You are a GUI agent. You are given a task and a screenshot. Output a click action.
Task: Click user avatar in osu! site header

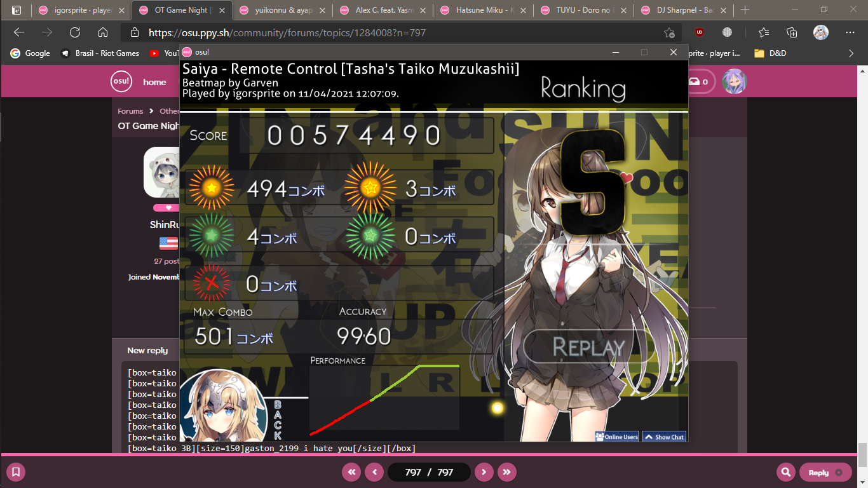click(x=735, y=81)
